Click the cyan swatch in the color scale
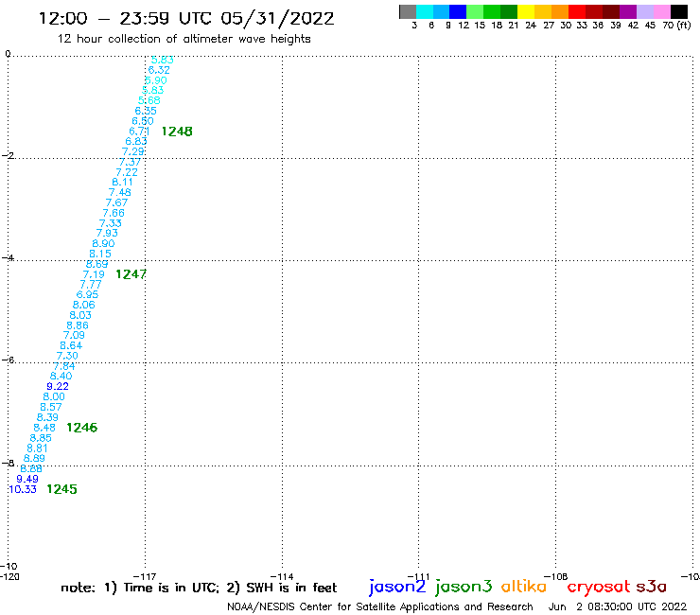The height and width of the screenshot is (615, 700). click(425, 11)
